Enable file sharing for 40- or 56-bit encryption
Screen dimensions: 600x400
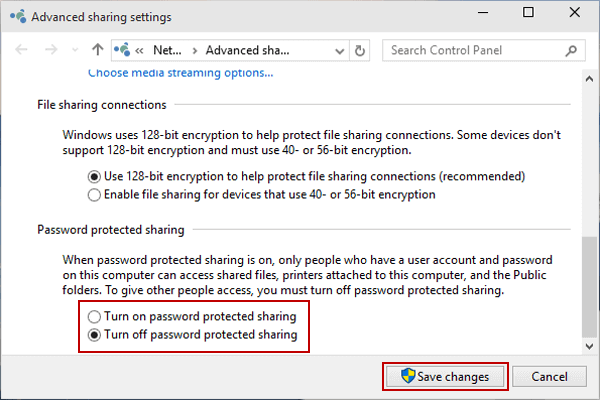point(94,194)
